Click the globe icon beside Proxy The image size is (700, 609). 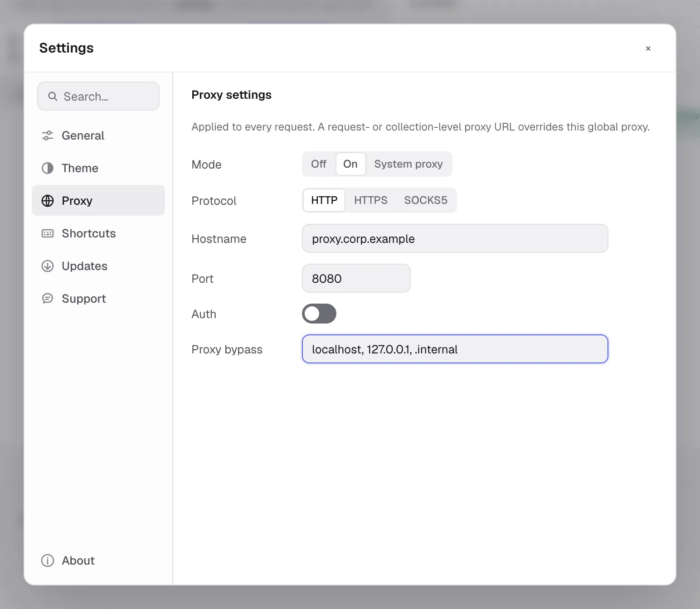tap(48, 201)
